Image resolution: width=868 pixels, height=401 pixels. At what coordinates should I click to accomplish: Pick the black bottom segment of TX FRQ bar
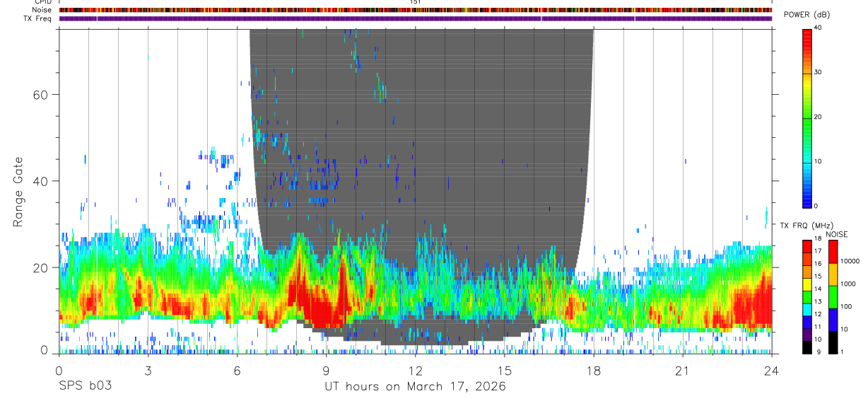pos(807,347)
